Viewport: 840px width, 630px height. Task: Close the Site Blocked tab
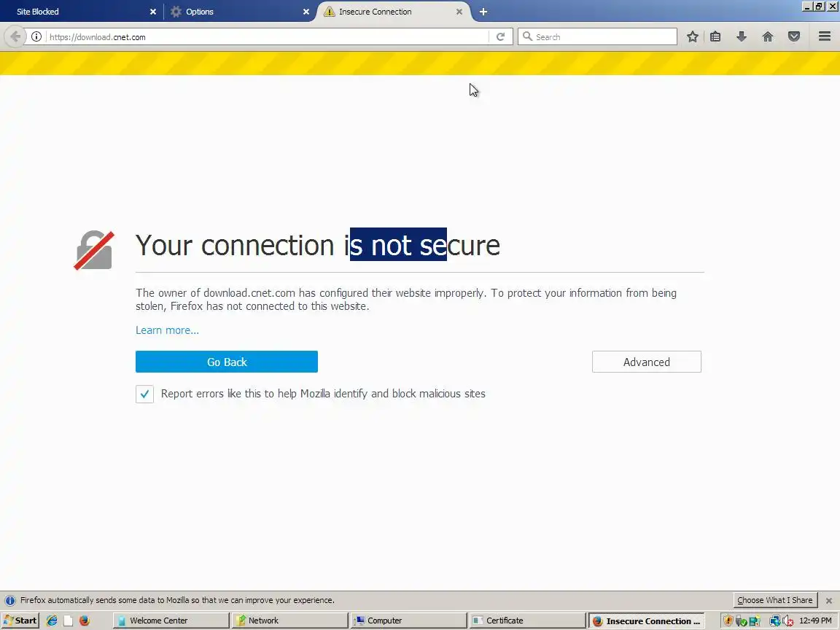tap(152, 12)
